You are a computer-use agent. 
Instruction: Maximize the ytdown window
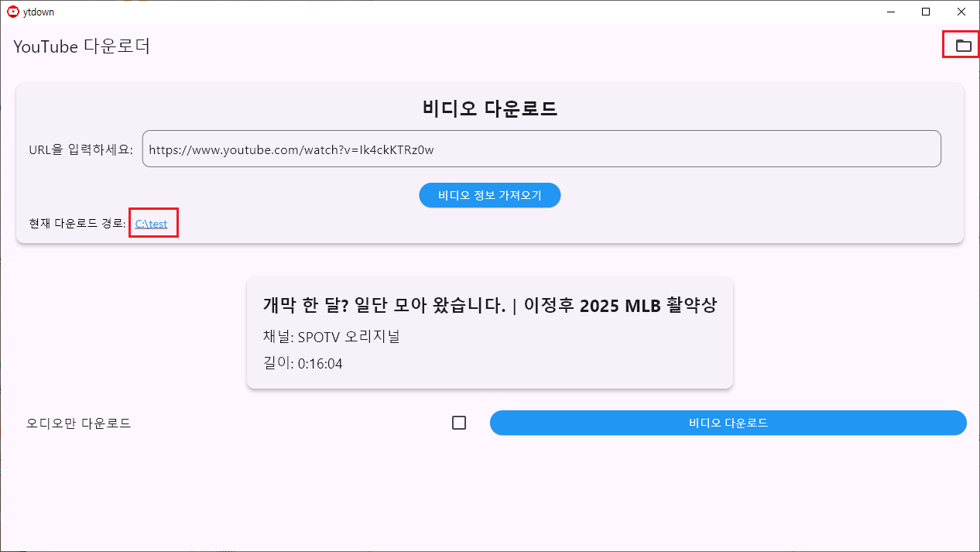pos(926,12)
